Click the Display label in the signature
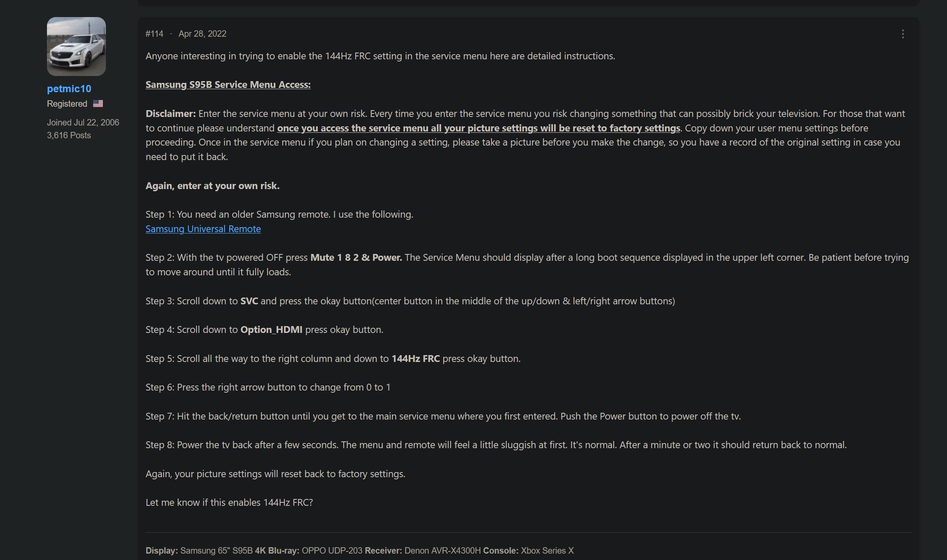This screenshot has height=560, width=947. [x=162, y=551]
